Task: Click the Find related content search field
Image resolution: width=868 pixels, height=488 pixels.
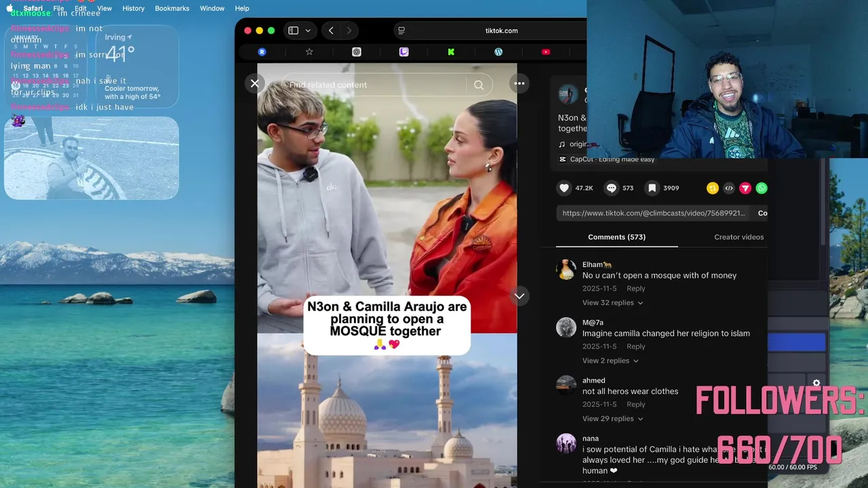Action: coord(374,85)
